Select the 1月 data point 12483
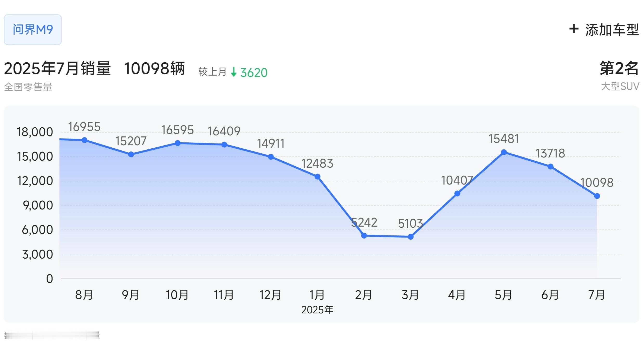The height and width of the screenshot is (362, 644). tap(317, 177)
